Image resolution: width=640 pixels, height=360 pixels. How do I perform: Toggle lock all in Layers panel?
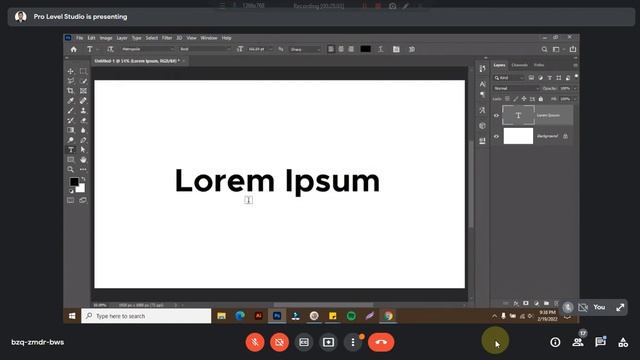[x=541, y=99]
